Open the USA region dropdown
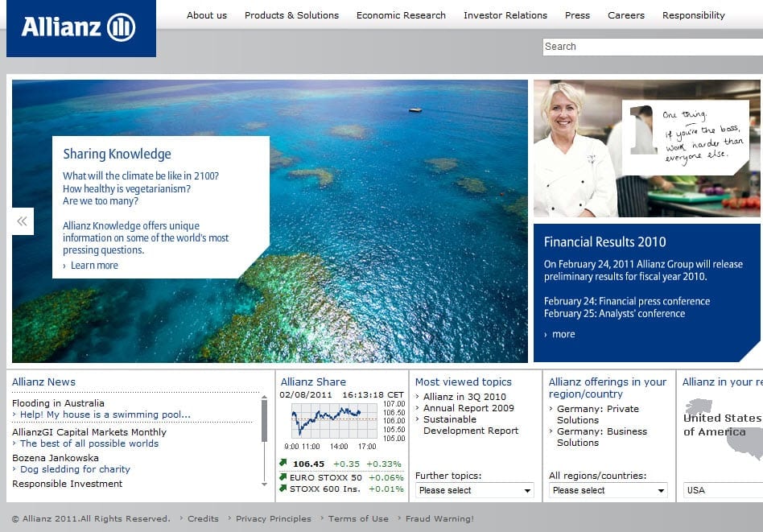This screenshot has width=763, height=532. [x=723, y=490]
